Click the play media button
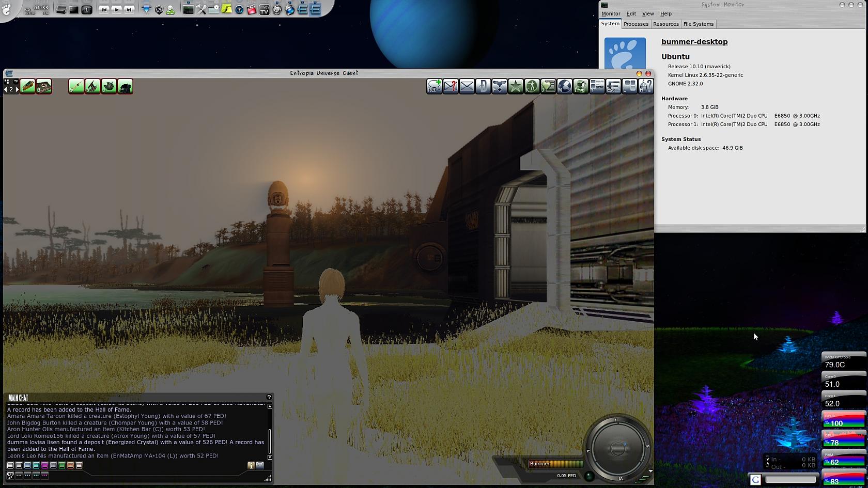Viewport: 868px width, 488px height. (x=117, y=9)
